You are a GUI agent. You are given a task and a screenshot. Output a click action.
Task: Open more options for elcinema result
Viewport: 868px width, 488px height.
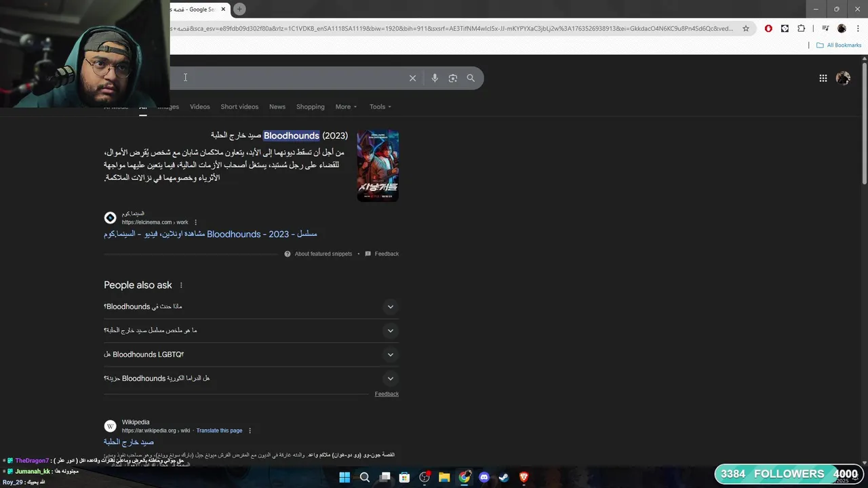coord(195,222)
